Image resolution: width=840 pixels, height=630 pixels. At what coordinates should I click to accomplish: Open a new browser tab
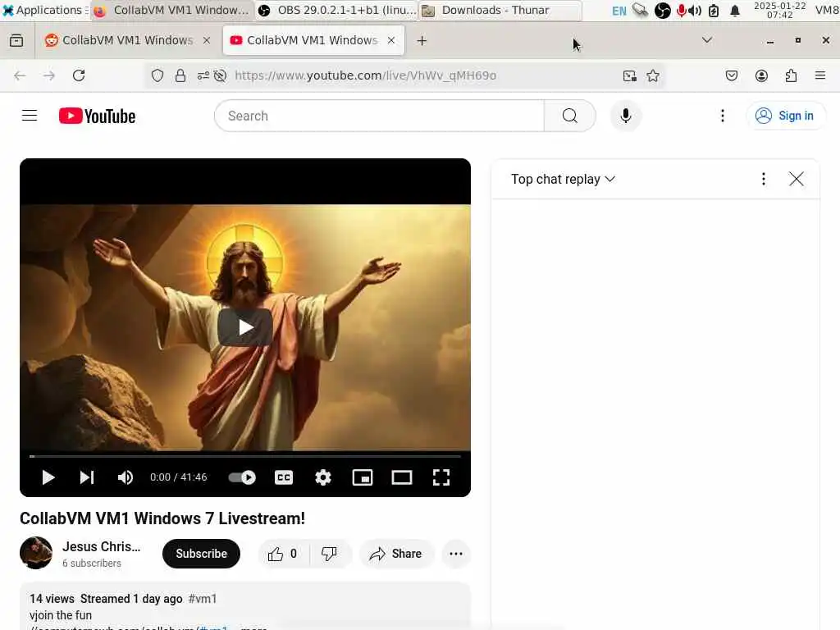tap(422, 41)
